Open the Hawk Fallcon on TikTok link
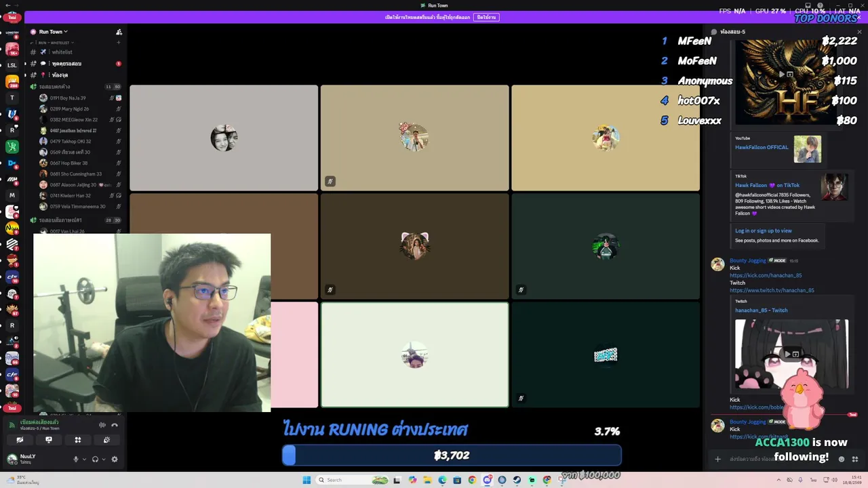The height and width of the screenshot is (488, 868). pyautogui.click(x=767, y=185)
